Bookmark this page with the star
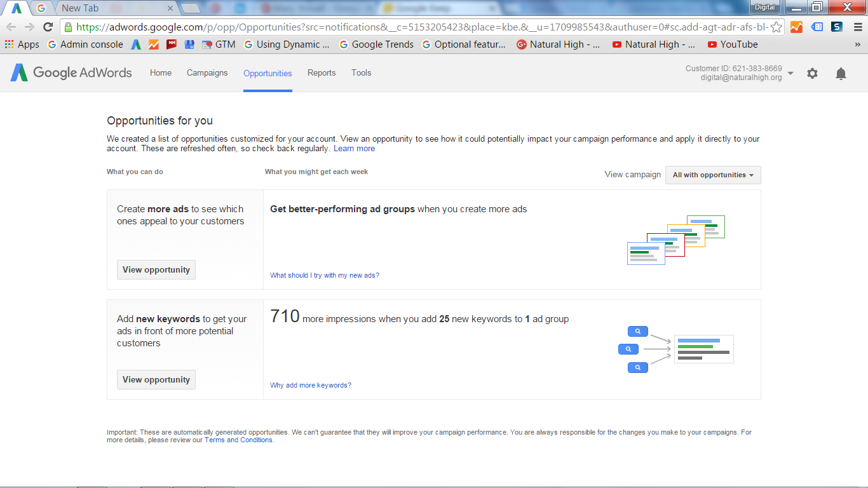Screen dimensions: 868x488 pyautogui.click(x=776, y=27)
